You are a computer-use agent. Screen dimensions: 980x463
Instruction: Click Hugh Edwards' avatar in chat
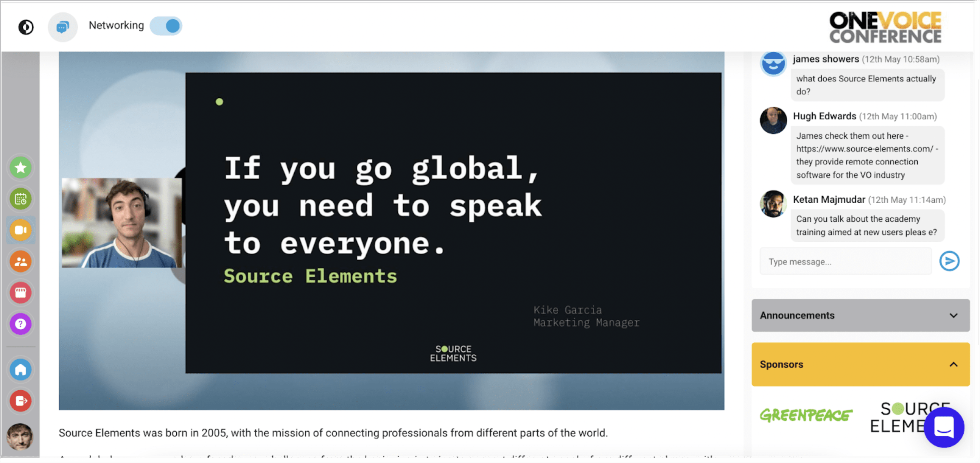coord(773,120)
